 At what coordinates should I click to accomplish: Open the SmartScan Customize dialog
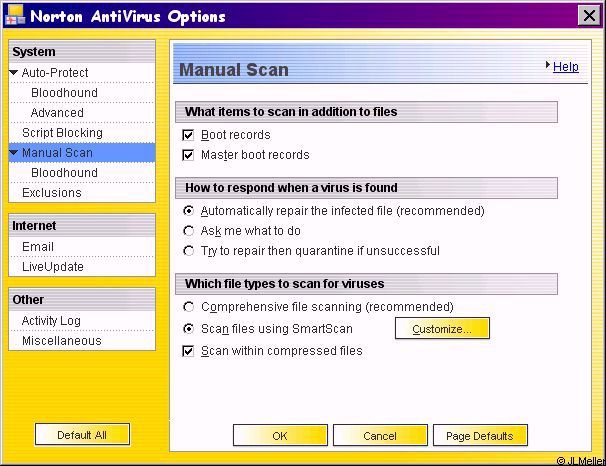pyautogui.click(x=442, y=329)
